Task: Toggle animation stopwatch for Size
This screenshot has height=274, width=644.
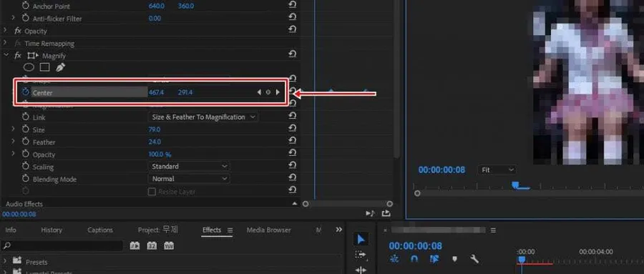Action: 26,129
